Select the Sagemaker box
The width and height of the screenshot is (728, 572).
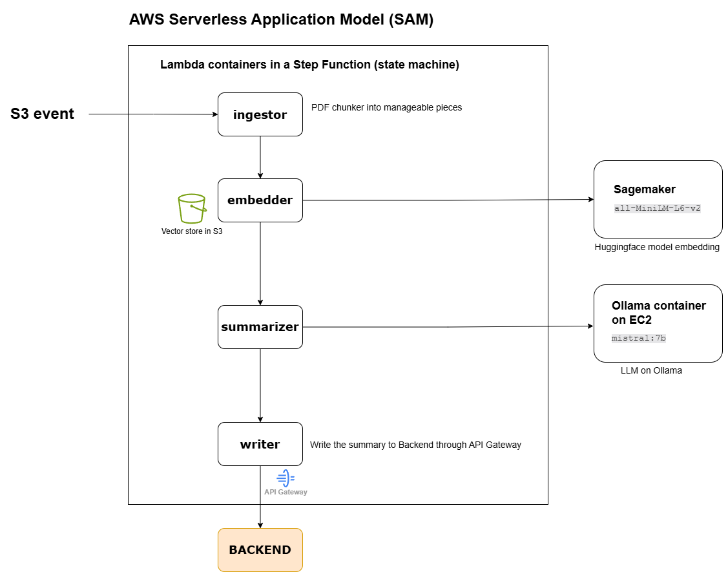click(658, 199)
